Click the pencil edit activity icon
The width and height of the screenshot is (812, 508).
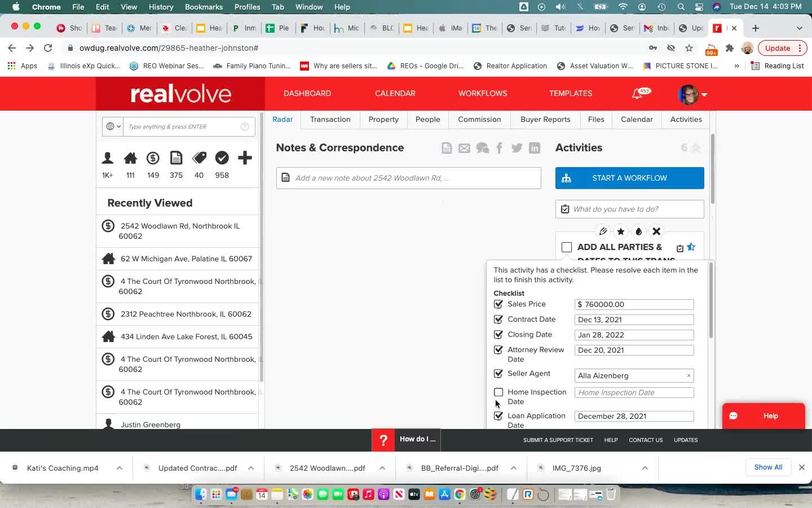(x=603, y=231)
